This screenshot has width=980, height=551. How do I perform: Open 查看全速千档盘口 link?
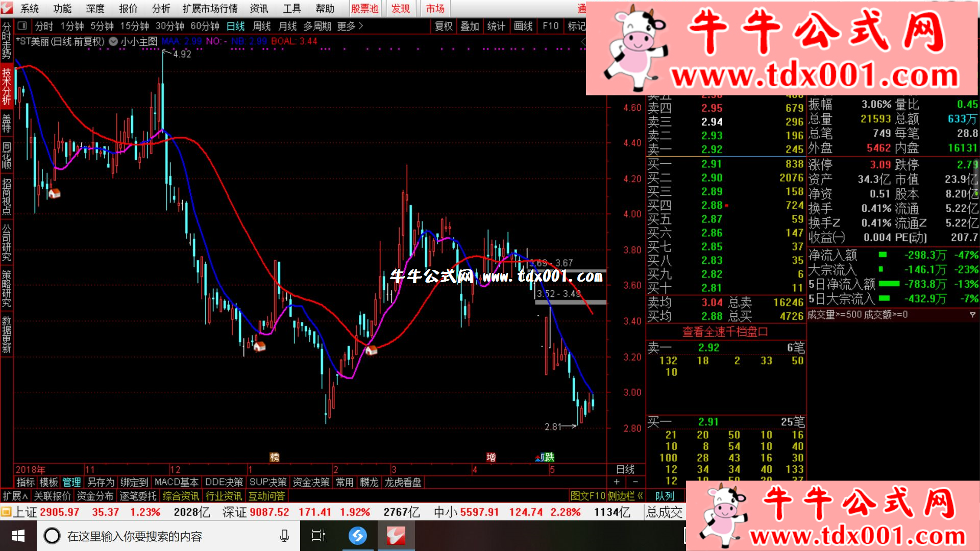tap(725, 332)
